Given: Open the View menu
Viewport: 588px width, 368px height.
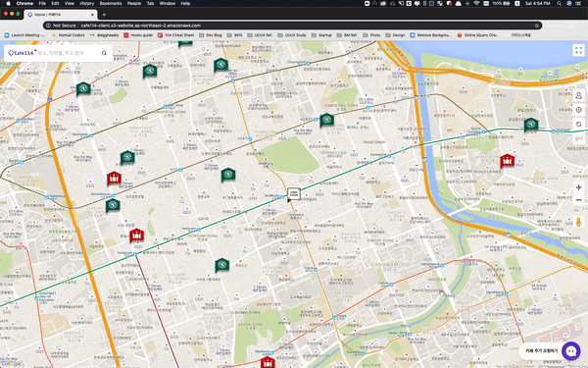Looking at the screenshot, I should tap(70, 3).
